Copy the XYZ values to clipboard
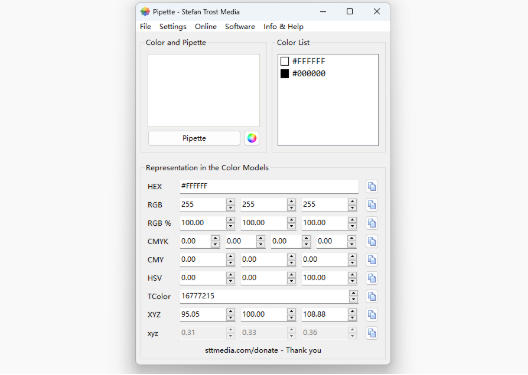528x375 pixels. (372, 315)
